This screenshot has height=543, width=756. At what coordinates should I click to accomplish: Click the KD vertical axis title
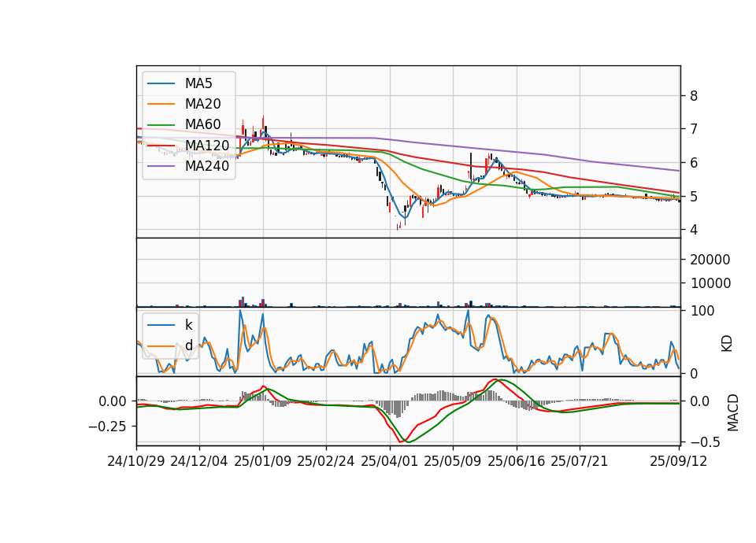(727, 343)
